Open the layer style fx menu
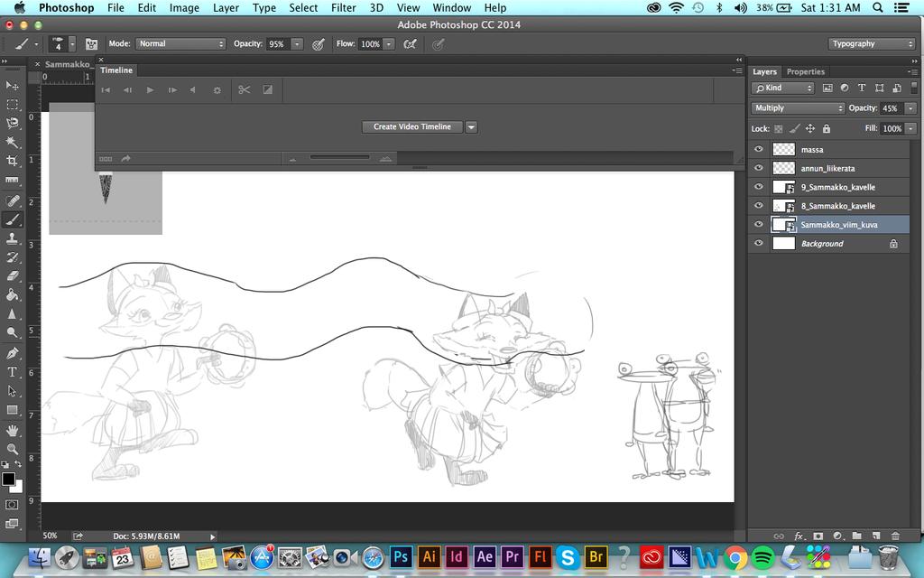 click(799, 536)
